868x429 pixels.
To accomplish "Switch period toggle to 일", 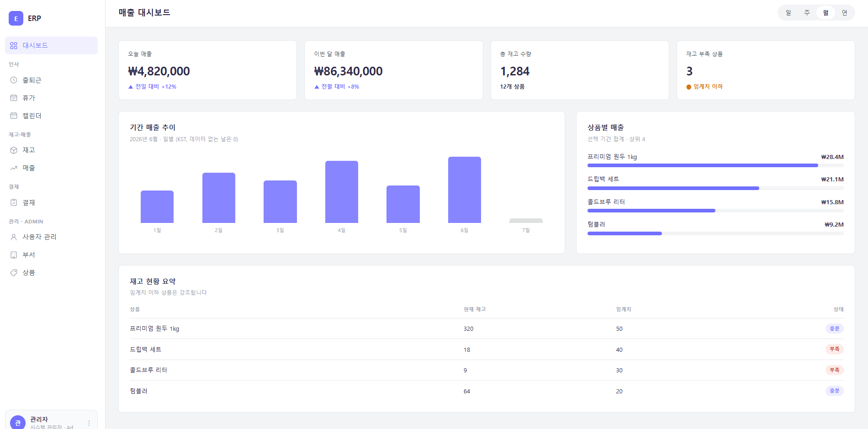I will (788, 13).
